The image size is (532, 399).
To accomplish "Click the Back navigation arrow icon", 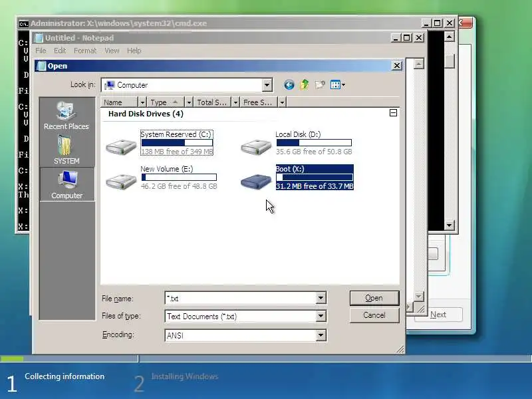I will (289, 85).
